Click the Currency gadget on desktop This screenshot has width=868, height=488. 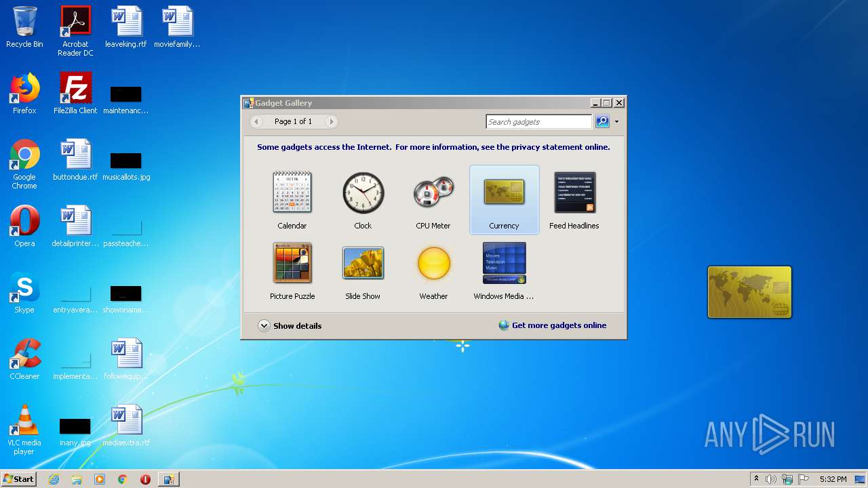pos(749,292)
